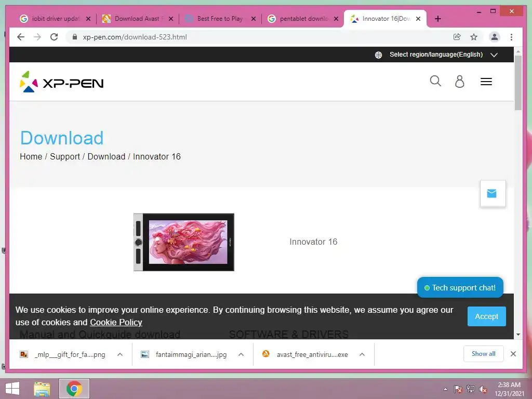Go to Support breadcrumb link
The width and height of the screenshot is (532, 399).
[65, 156]
